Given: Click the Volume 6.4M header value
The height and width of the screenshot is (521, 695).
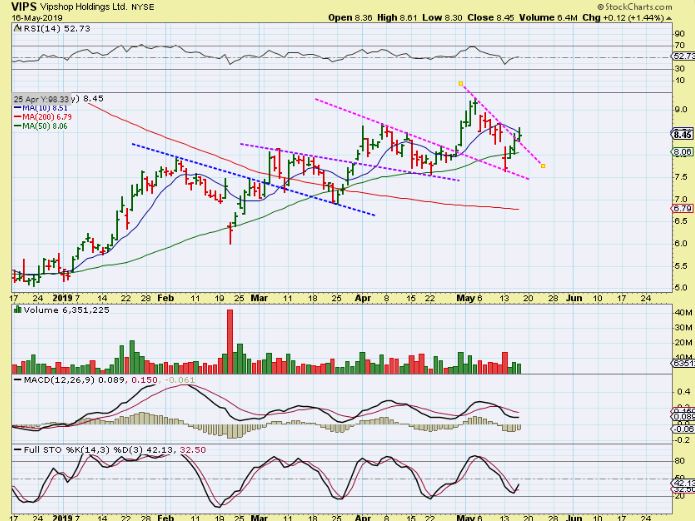Looking at the screenshot, I should 548,18.
